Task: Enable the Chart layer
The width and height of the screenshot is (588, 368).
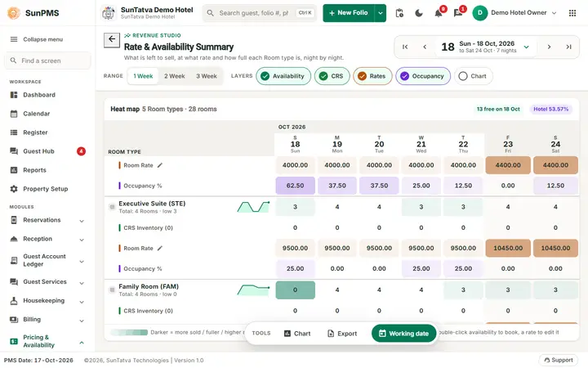Action: 473,76
